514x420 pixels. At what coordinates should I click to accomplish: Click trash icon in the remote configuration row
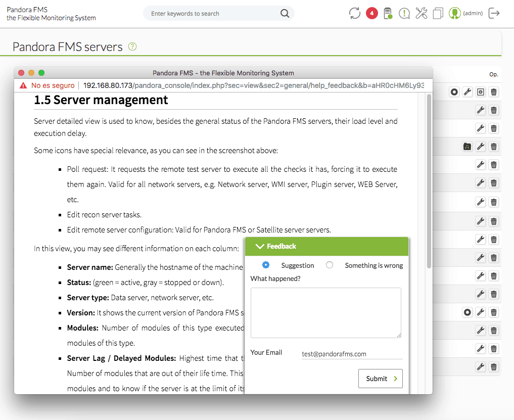pyautogui.click(x=494, y=92)
